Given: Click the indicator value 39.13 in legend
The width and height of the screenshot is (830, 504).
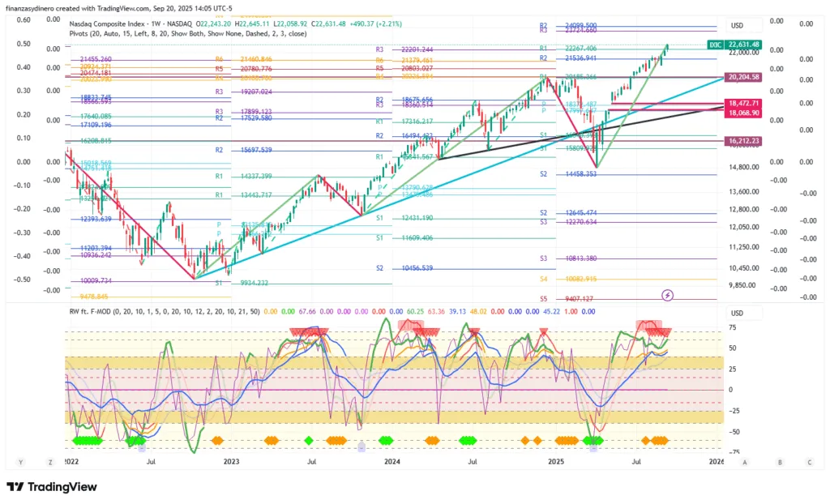Looking at the screenshot, I should point(457,311).
